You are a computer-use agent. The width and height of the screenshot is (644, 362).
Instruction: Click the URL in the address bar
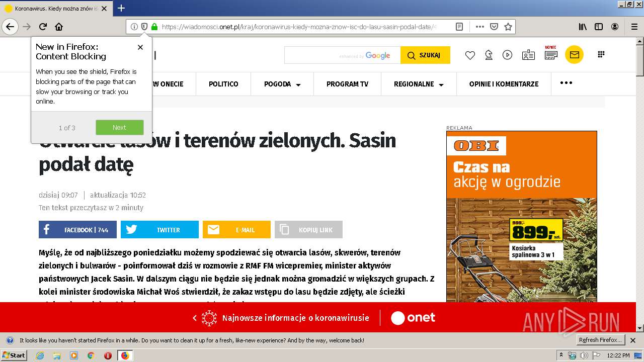[x=299, y=27]
